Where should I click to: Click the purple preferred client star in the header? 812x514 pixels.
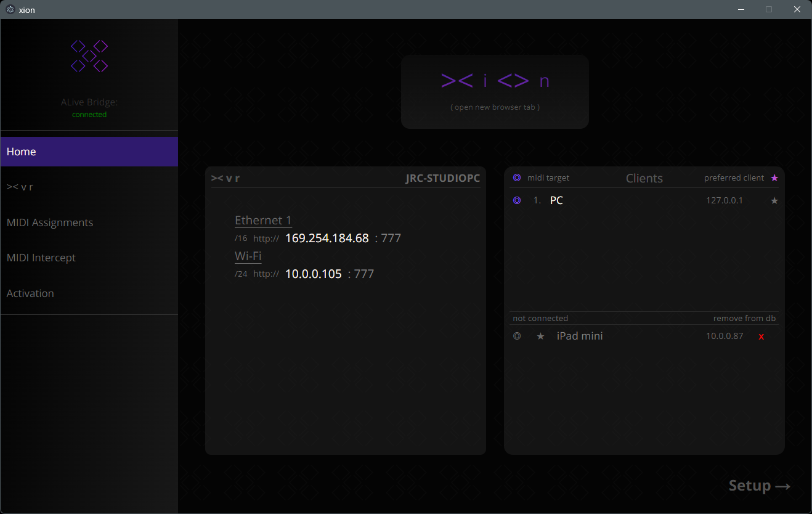point(774,177)
